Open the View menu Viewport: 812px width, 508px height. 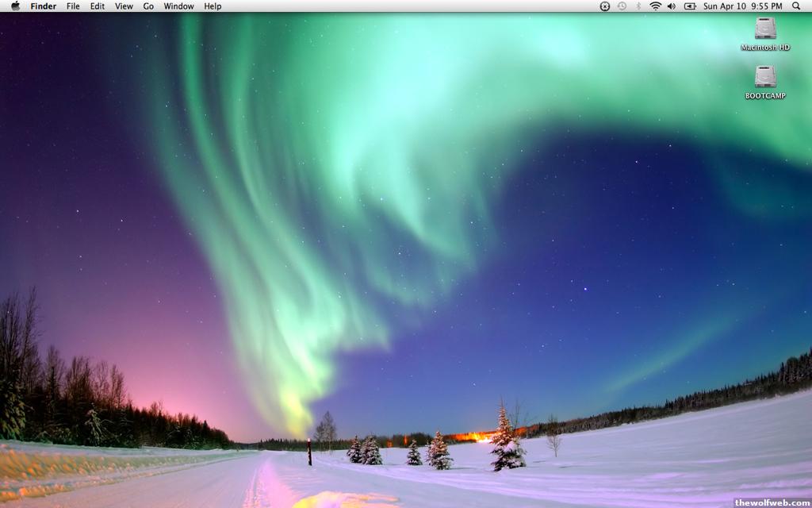point(124,6)
